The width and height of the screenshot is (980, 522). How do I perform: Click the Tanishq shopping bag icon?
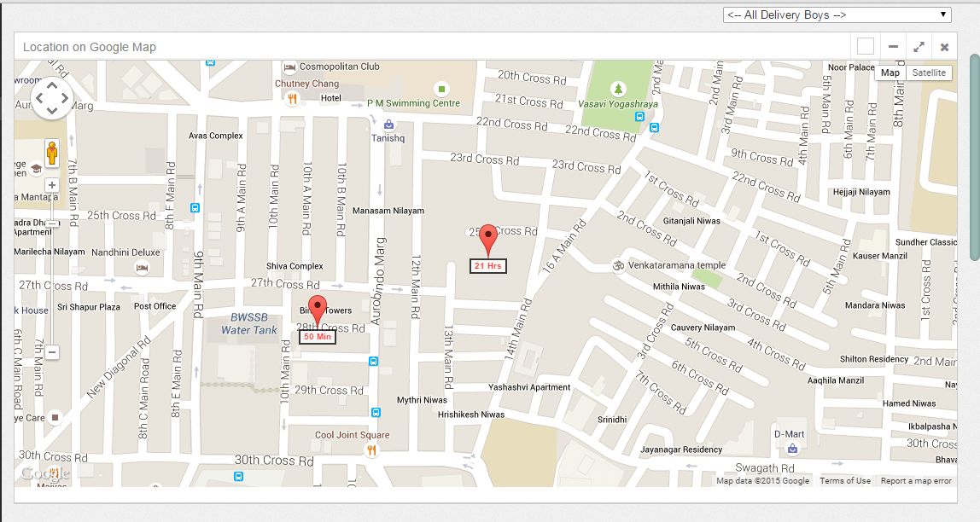click(388, 125)
